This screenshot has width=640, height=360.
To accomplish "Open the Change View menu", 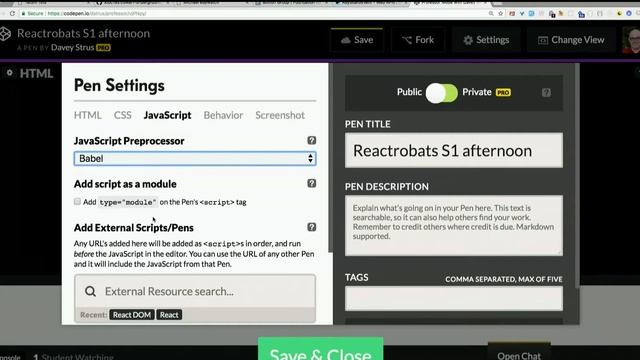I will tap(571, 40).
